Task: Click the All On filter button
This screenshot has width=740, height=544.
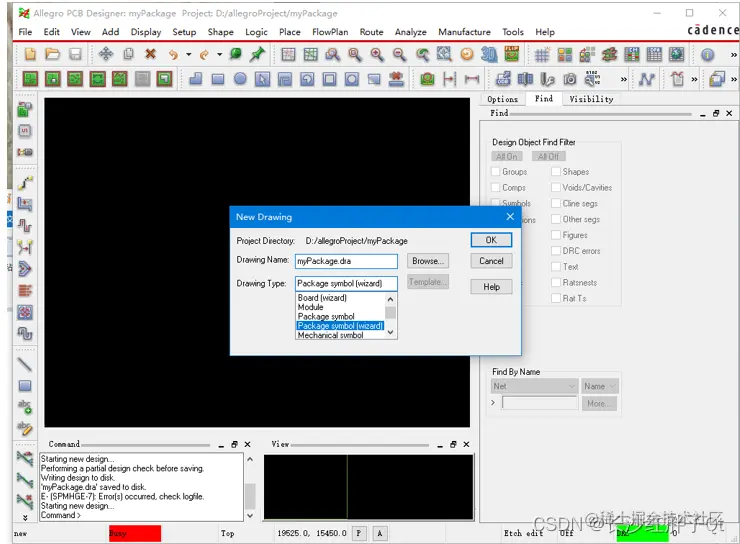Action: point(507,156)
